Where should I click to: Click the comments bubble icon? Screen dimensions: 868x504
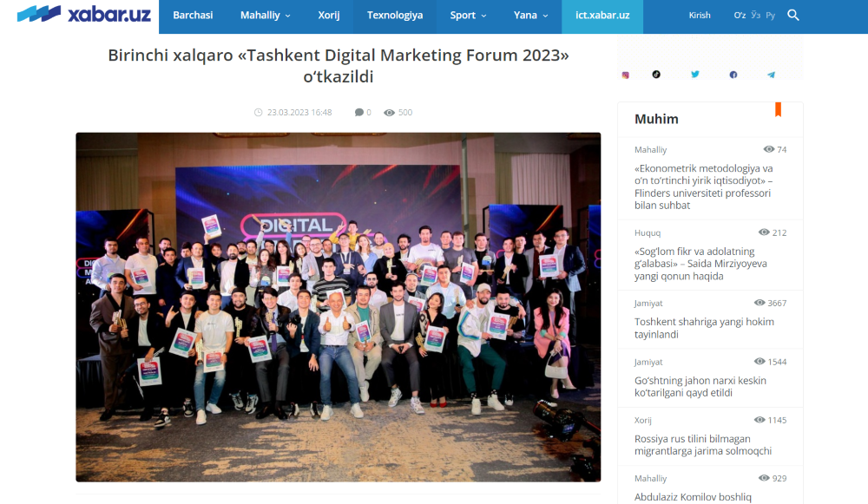coord(358,112)
